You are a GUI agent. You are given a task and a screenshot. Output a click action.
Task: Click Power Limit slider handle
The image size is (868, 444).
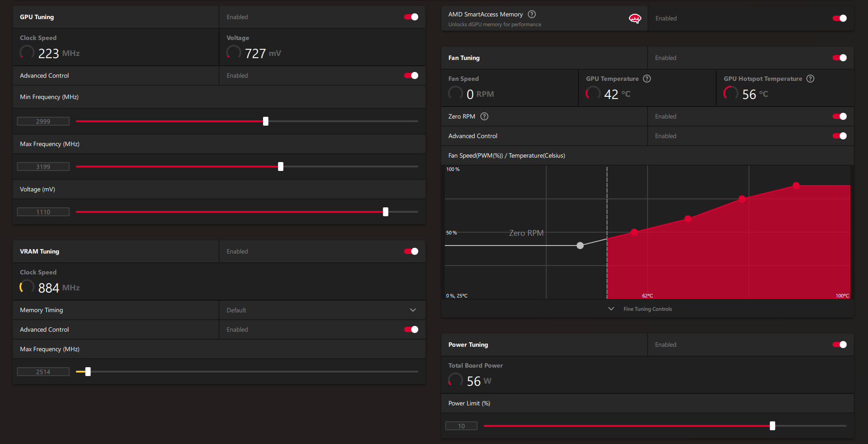click(773, 426)
